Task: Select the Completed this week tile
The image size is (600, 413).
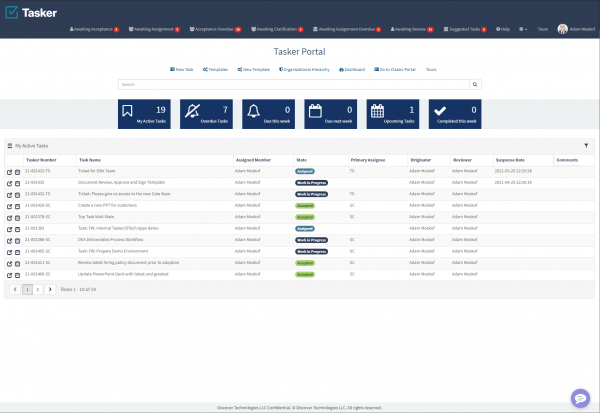Action: coord(455,114)
